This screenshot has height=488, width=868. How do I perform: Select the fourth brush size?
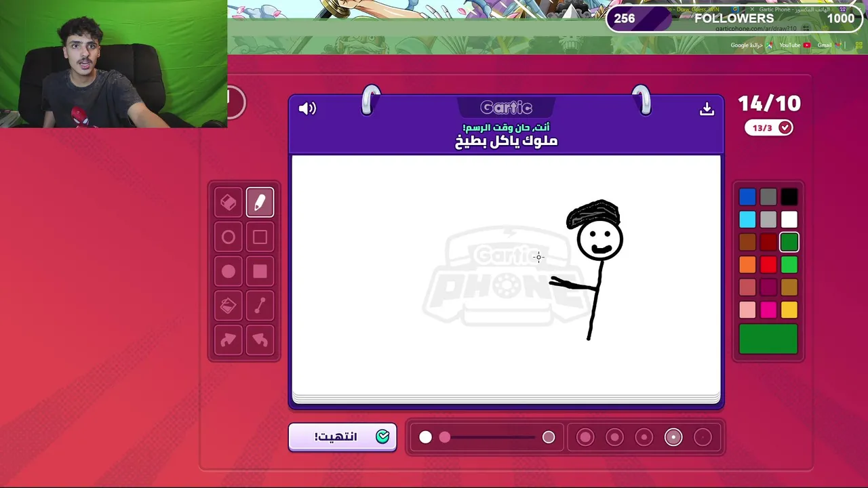[x=615, y=437]
